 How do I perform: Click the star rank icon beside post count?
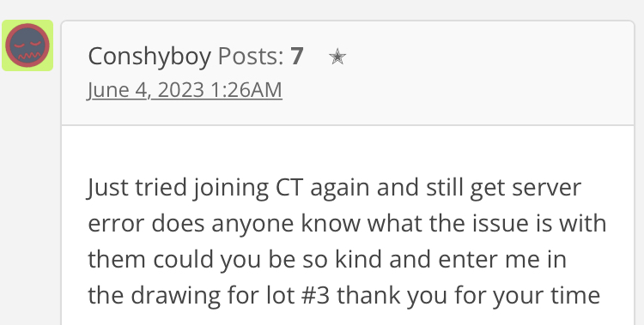[x=337, y=57]
